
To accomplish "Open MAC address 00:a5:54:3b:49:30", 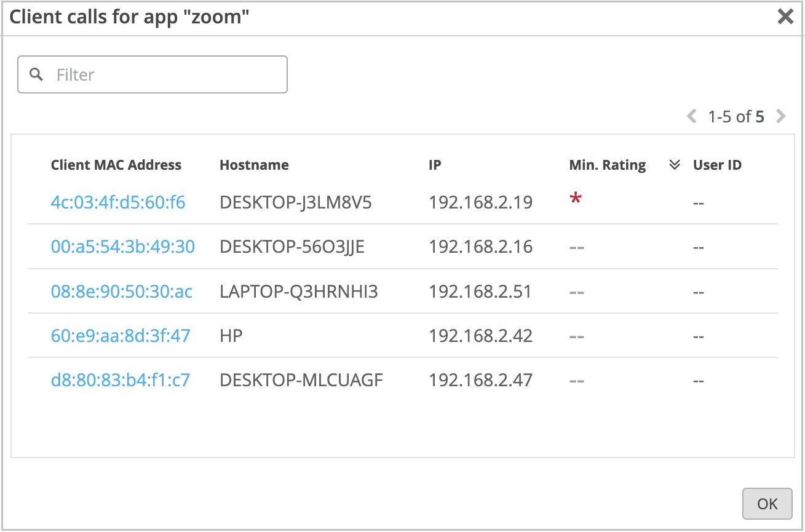I will click(x=122, y=247).
